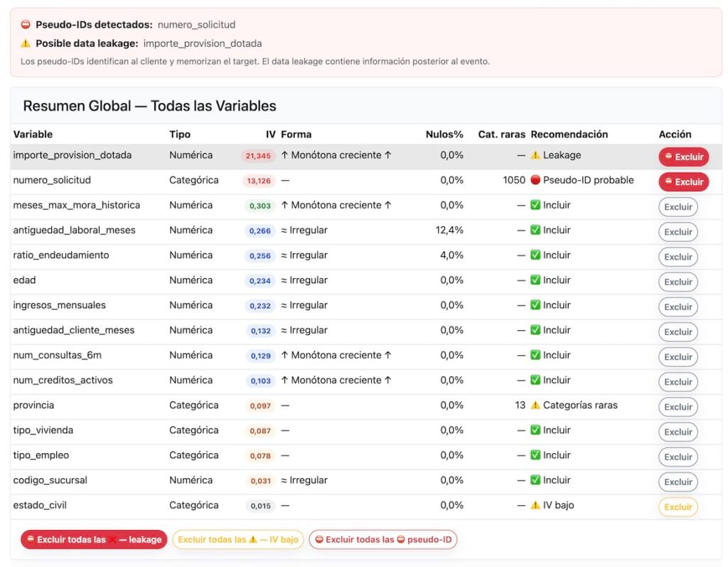Exclude the antiguedad_cliente_meses variable

point(678,332)
